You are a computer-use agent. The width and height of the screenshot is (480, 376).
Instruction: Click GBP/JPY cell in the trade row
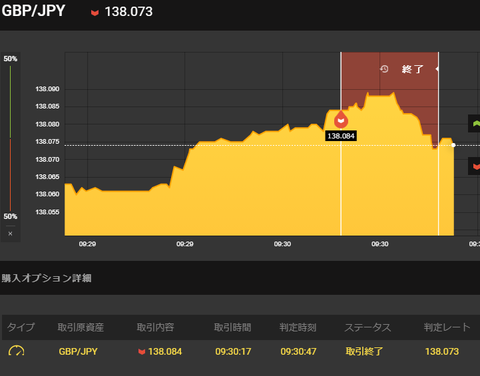(x=78, y=351)
